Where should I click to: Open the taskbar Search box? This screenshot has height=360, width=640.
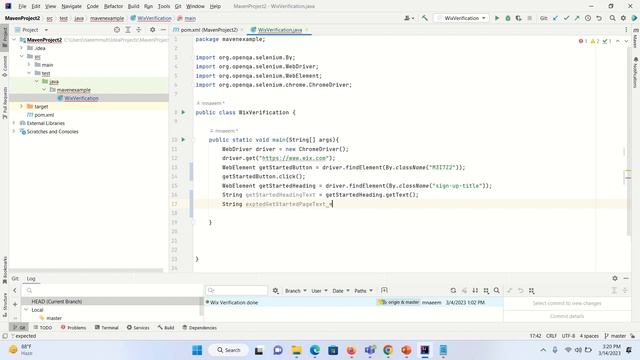(229, 350)
